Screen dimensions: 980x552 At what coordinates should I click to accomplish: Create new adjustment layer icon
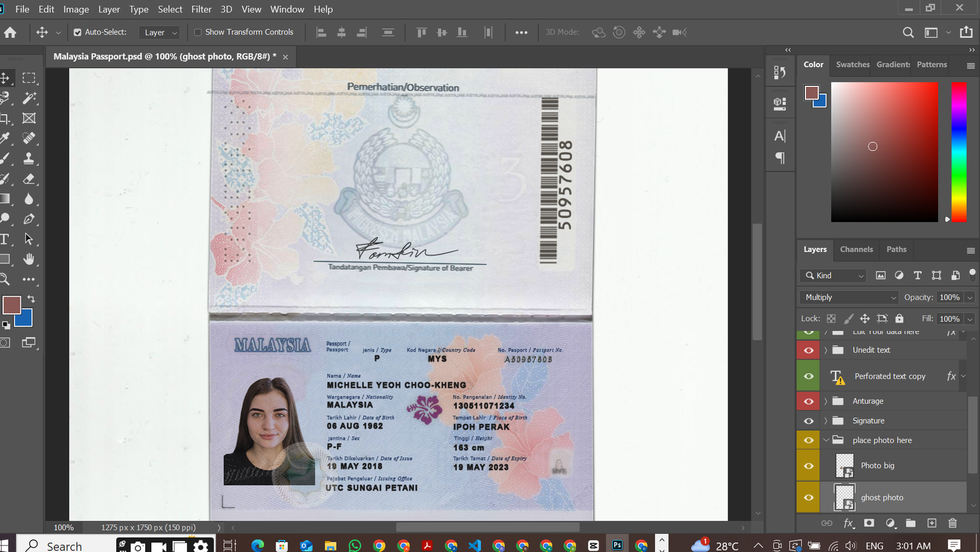891,523
